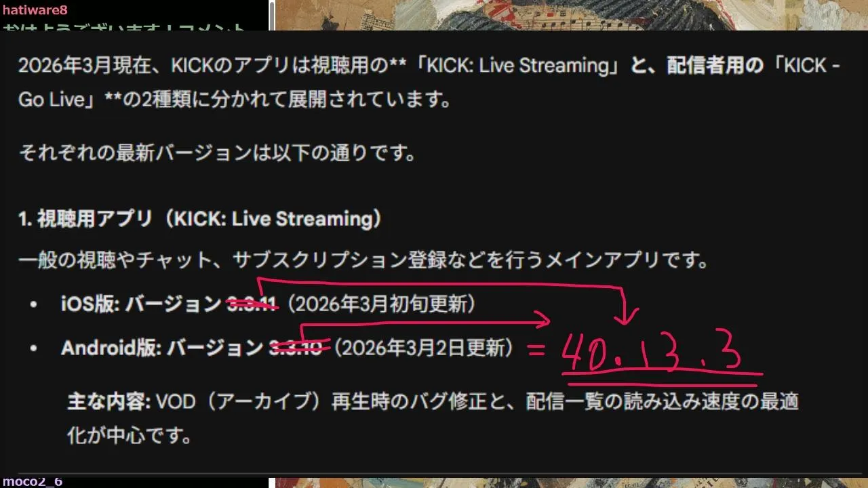Click the red downward arrowhead annotation

tap(627, 314)
